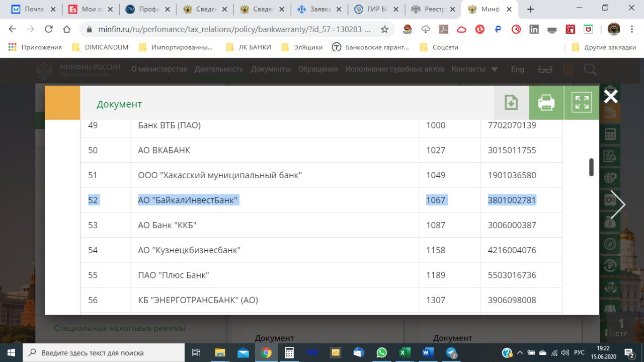Screen dimensions: 644x362
Task: Print the document with the printer icon
Action: pyautogui.click(x=546, y=103)
